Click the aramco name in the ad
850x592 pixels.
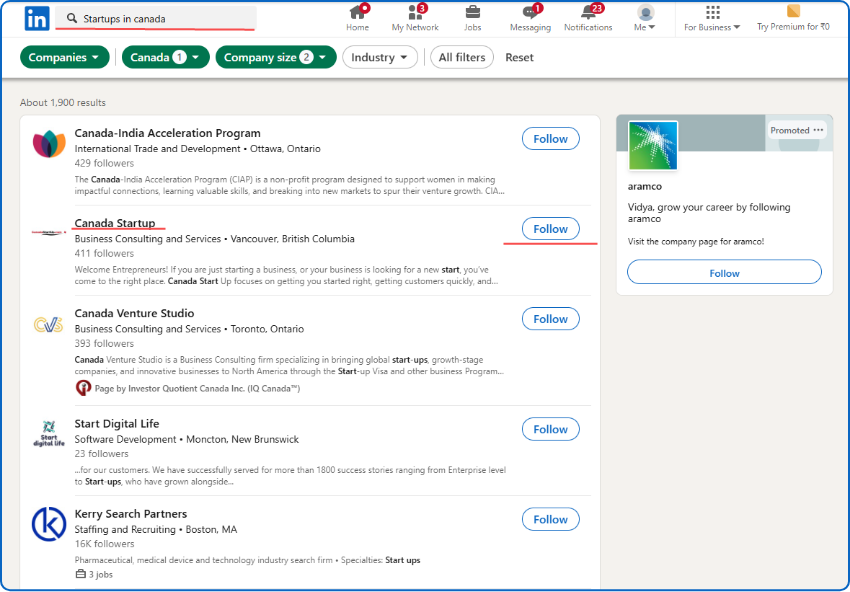pos(645,186)
